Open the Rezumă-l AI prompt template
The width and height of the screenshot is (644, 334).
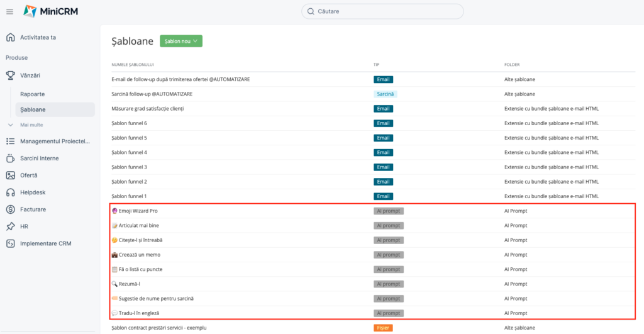[x=129, y=284]
